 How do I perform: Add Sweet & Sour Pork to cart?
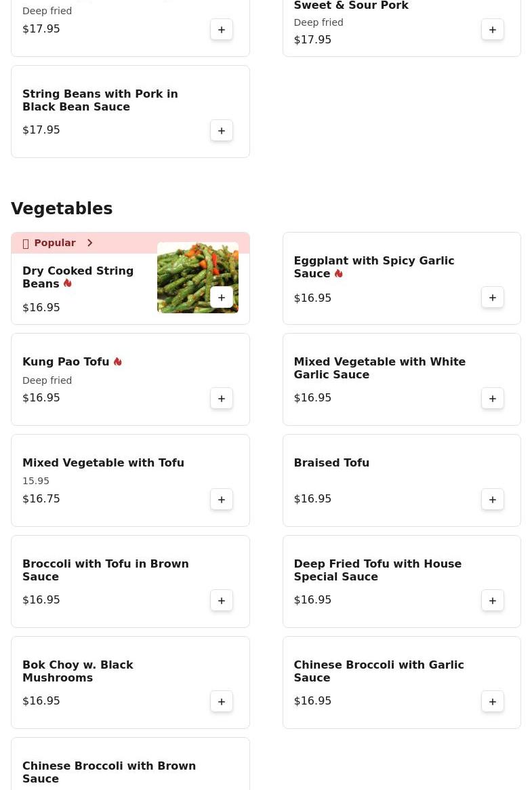pyautogui.click(x=493, y=30)
